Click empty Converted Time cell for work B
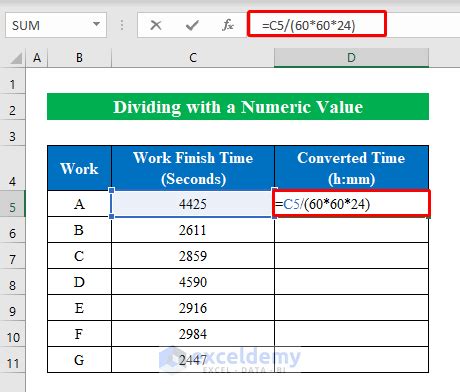The height and width of the screenshot is (392, 460). tap(352, 230)
